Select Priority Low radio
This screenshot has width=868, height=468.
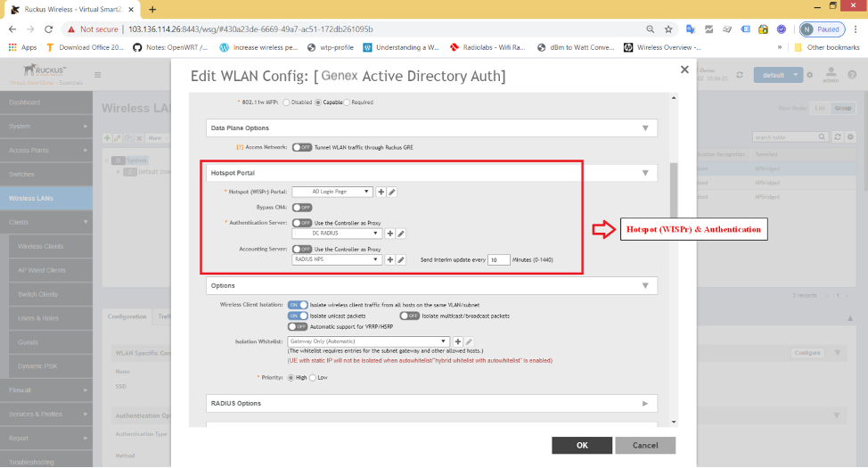313,378
